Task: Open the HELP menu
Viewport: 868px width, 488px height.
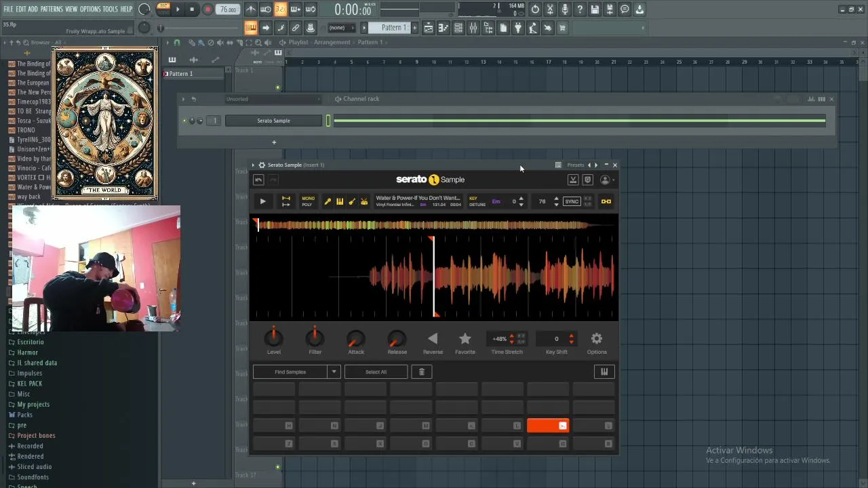Action: [127, 9]
